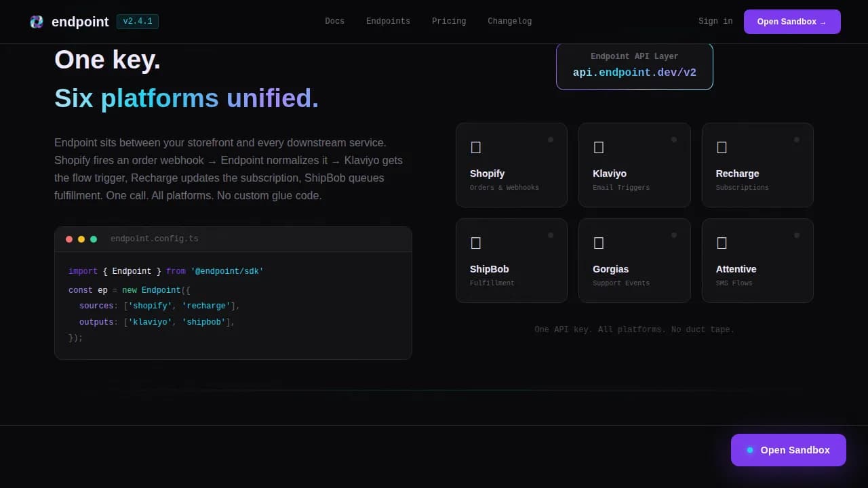Go to Endpoints in navigation
Screen dimensions: 868x488
[x=388, y=21]
